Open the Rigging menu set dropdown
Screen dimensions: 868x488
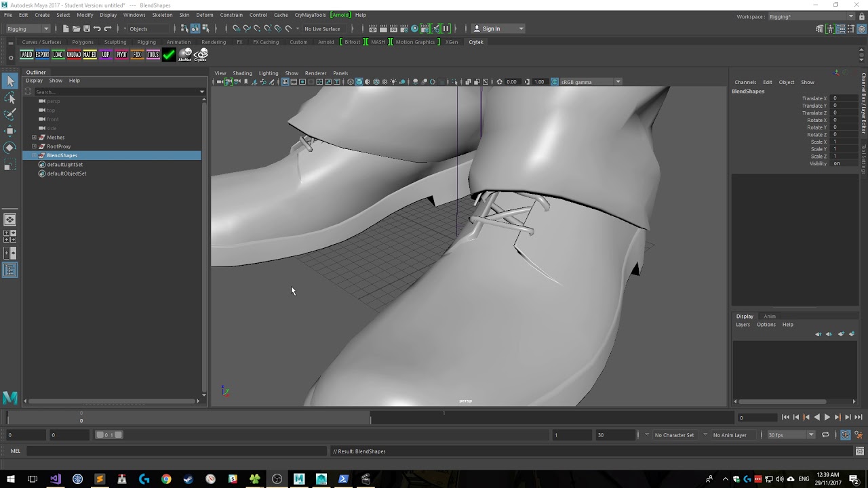(x=27, y=28)
